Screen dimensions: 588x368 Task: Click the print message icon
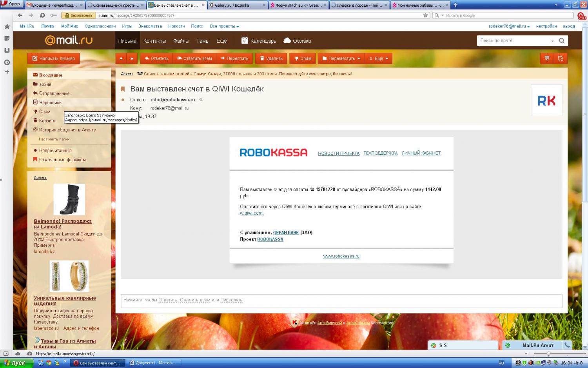(x=547, y=58)
